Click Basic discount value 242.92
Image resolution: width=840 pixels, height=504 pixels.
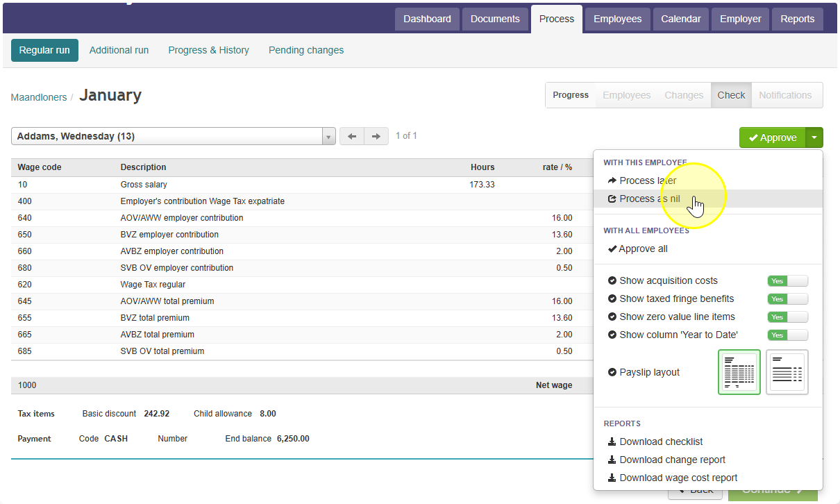[157, 414]
